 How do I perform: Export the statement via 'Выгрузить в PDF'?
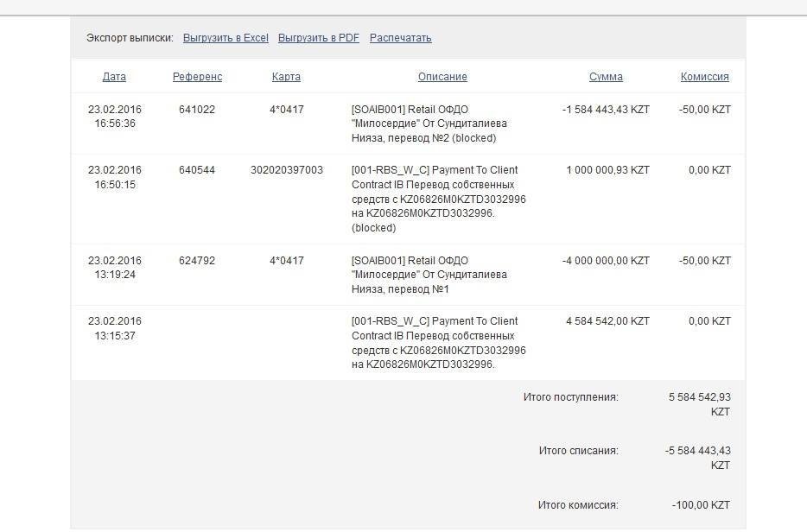click(318, 38)
